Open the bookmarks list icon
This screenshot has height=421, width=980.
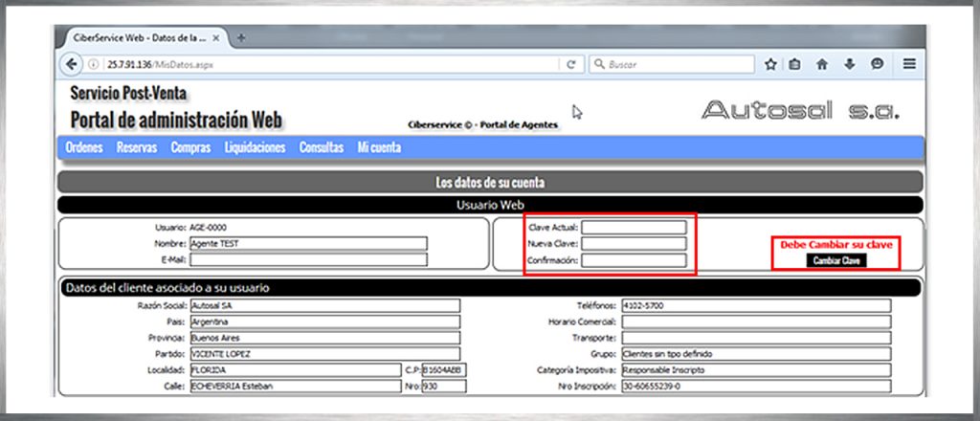click(x=794, y=64)
